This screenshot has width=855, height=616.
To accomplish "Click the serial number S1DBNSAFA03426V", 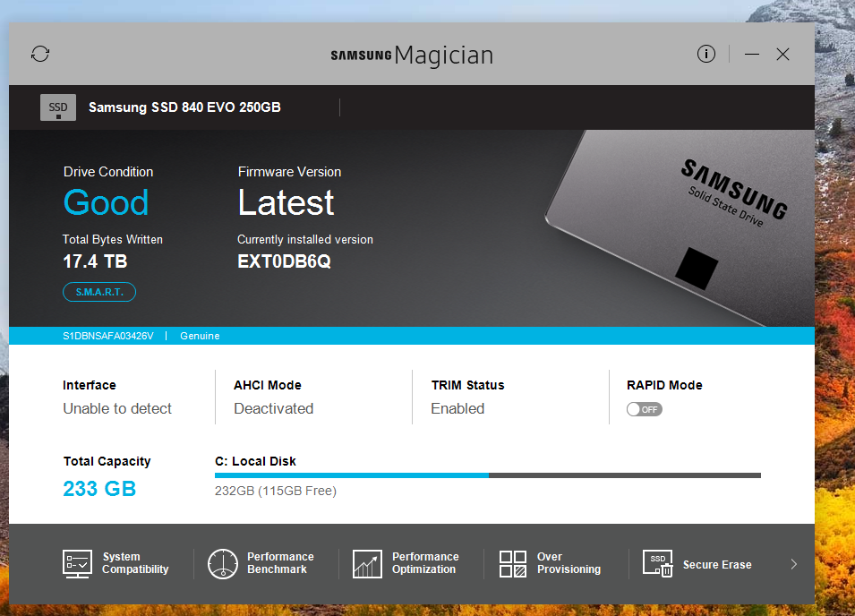I will (x=108, y=336).
